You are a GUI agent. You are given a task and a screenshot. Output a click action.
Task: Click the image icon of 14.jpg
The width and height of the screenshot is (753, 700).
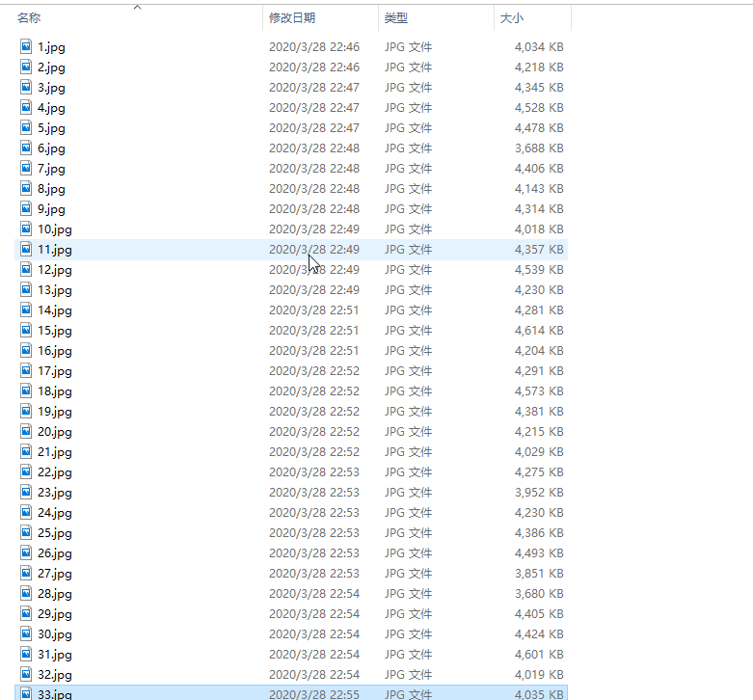[26, 310]
